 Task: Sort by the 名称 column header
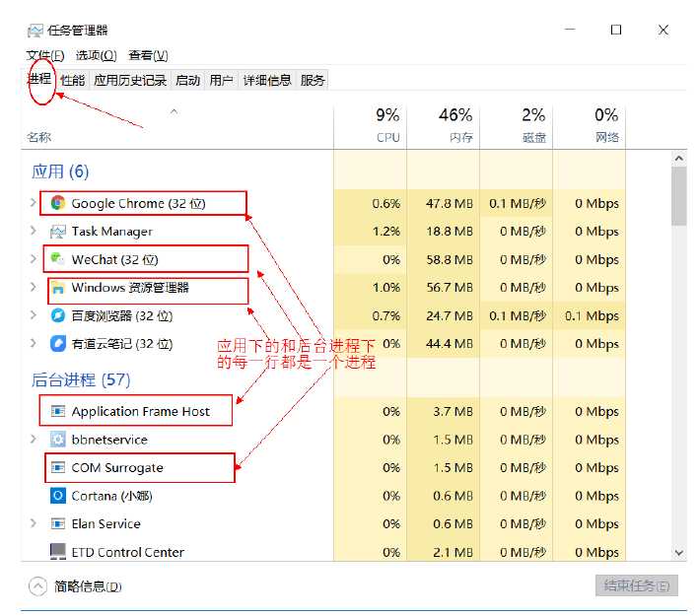tap(39, 137)
